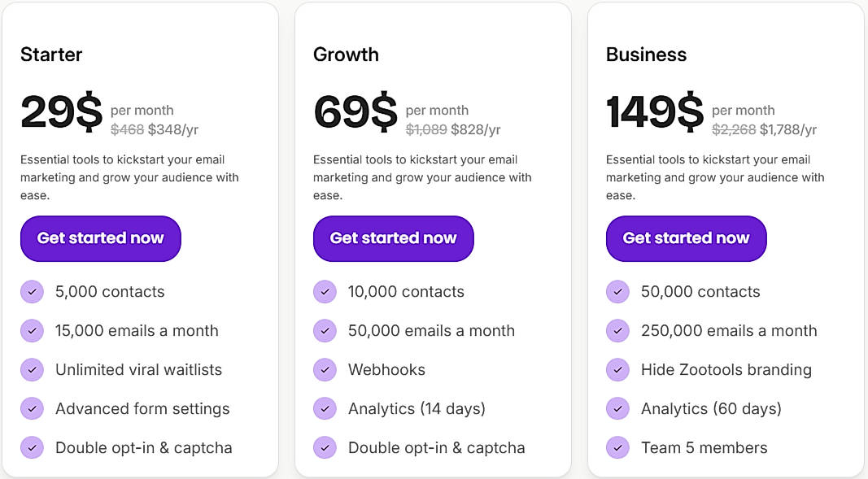Click Get started now under the Growth plan
Screen dimensions: 868x479
tap(393, 238)
